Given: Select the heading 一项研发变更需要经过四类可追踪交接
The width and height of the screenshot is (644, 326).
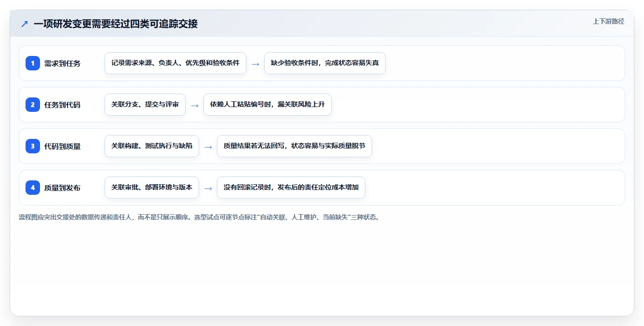Looking at the screenshot, I should click(116, 24).
